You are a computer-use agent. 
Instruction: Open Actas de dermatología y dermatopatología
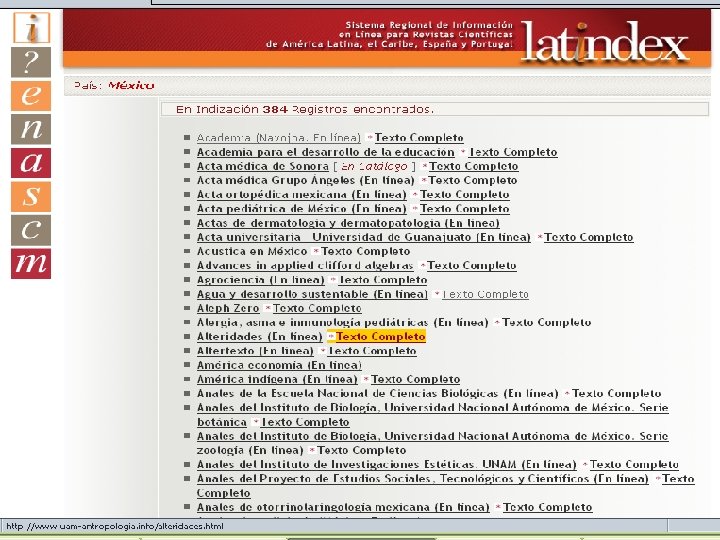[x=348, y=223]
